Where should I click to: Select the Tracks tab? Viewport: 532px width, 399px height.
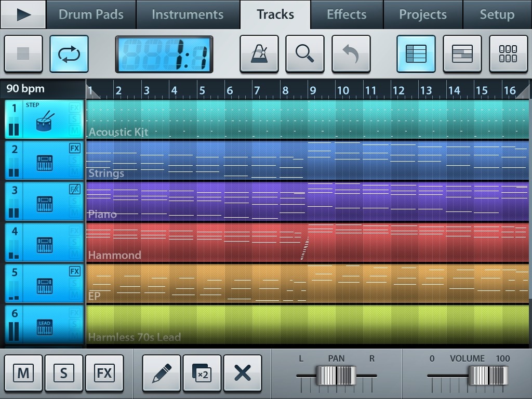275,14
